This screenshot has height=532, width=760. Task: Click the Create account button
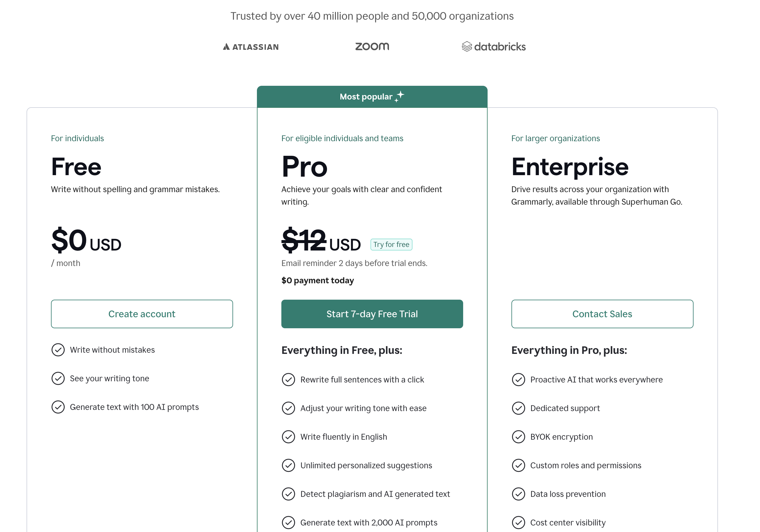tap(142, 314)
